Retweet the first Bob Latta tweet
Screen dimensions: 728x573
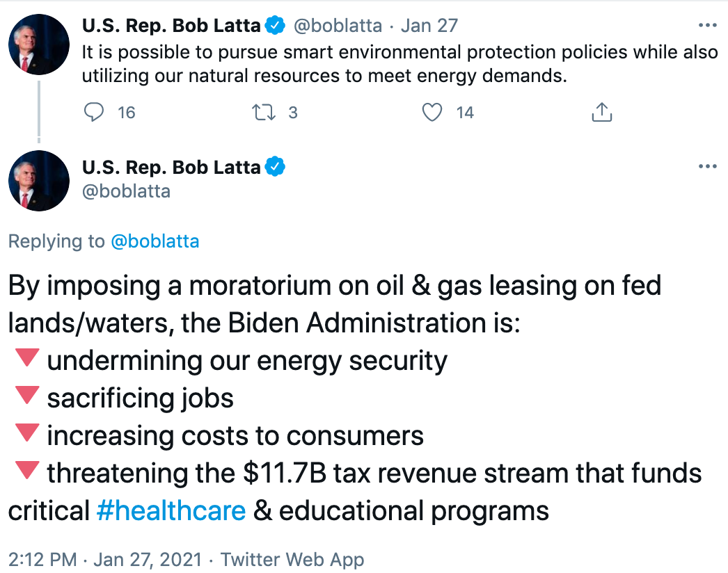click(264, 112)
